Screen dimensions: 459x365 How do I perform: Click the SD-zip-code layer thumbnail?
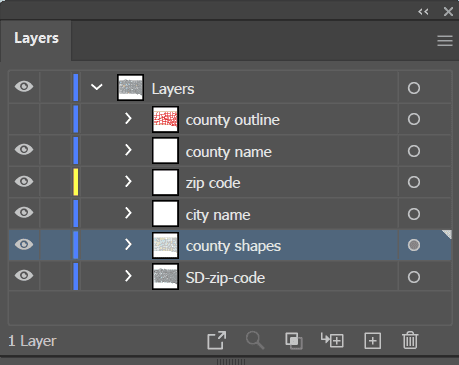coord(165,276)
